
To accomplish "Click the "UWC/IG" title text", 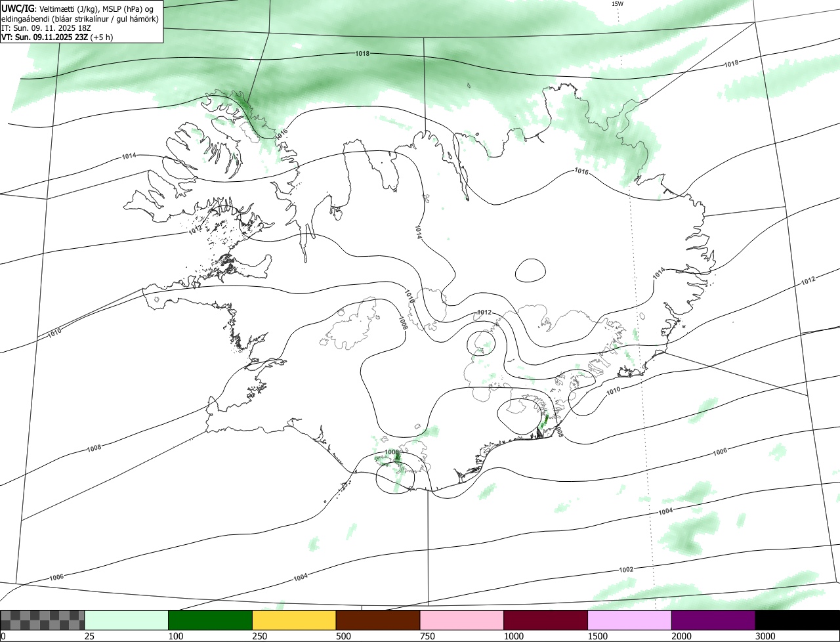I will pos(18,9).
